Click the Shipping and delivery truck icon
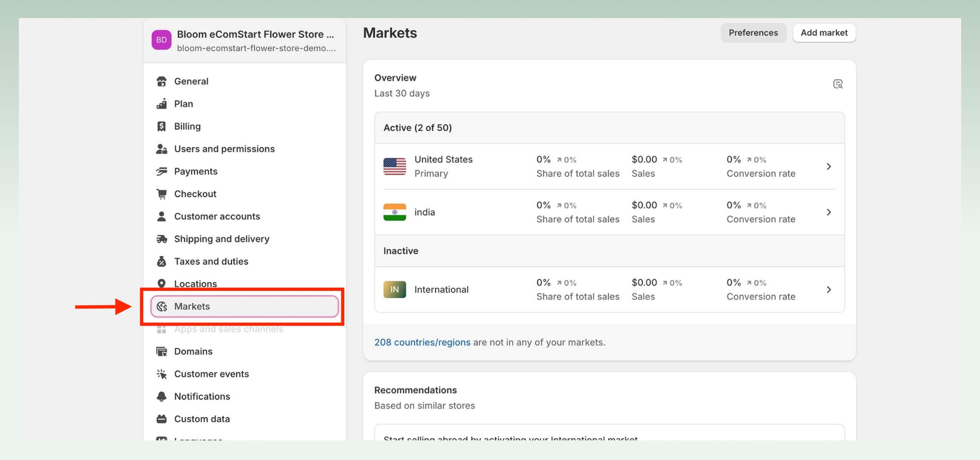The height and width of the screenshot is (460, 980). point(161,239)
